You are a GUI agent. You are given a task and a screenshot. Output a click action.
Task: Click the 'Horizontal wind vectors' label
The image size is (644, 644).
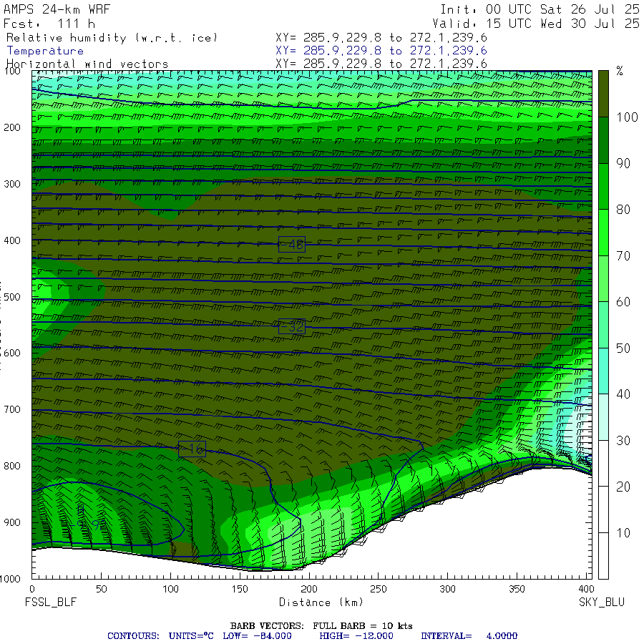tap(87, 64)
